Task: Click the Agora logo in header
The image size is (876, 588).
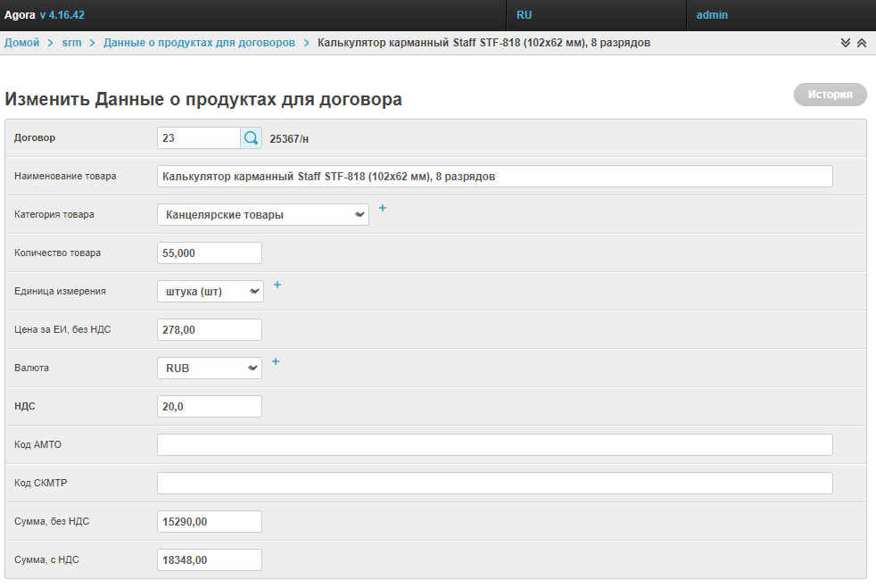Action: [x=20, y=15]
